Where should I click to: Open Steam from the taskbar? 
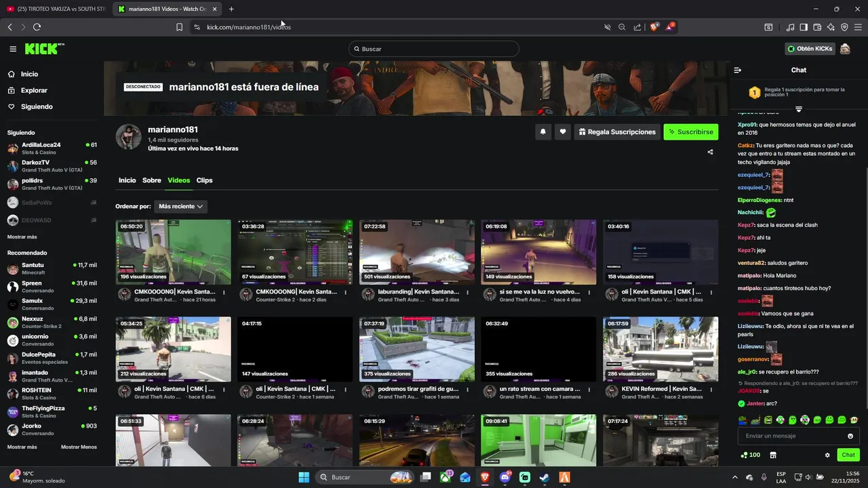(544, 477)
